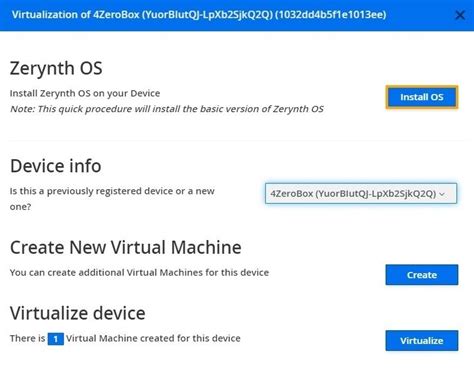Expand the device dropdown using its chevron arrow
Image resolution: width=474 pixels, height=386 pixels.
coord(442,194)
